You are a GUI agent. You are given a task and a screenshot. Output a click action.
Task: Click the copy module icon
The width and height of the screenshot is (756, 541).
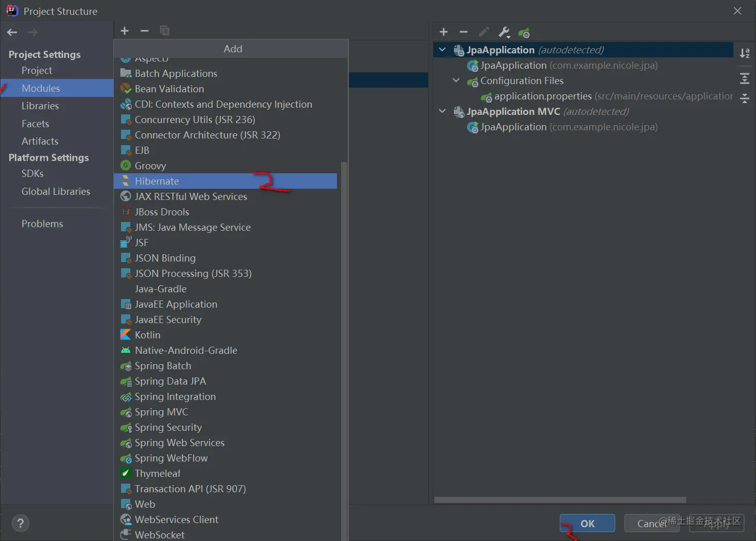coord(165,31)
